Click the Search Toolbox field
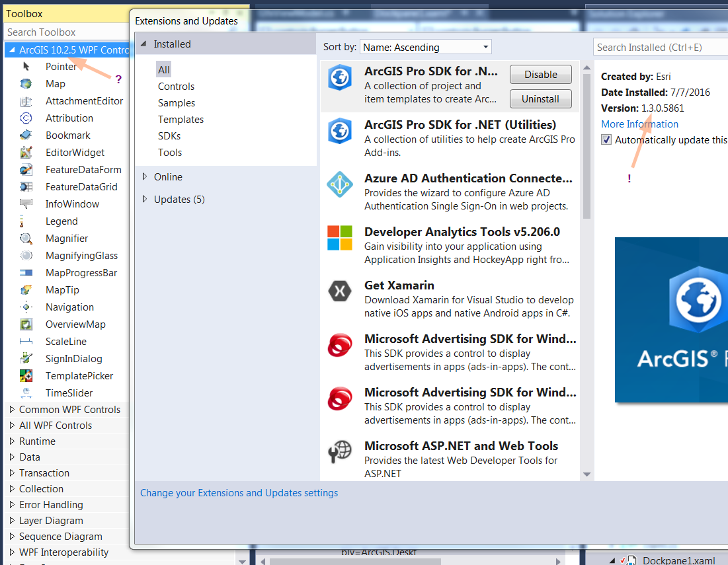 coord(66,32)
